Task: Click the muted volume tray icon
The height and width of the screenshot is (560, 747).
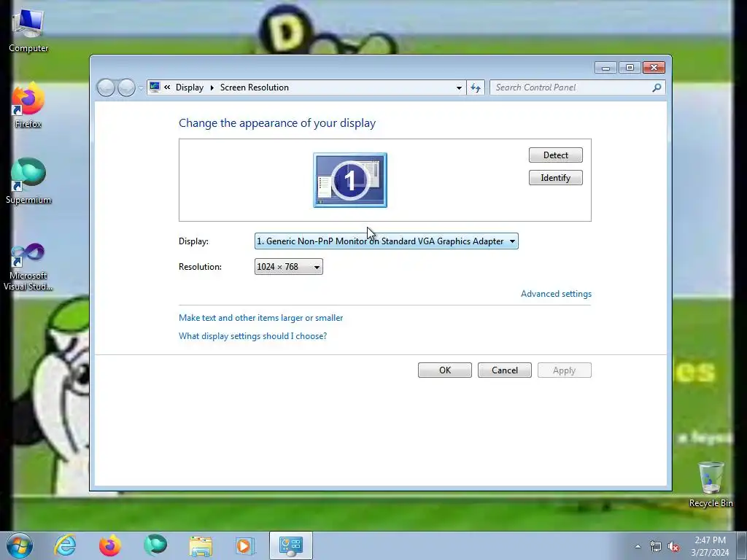Action: tap(673, 546)
